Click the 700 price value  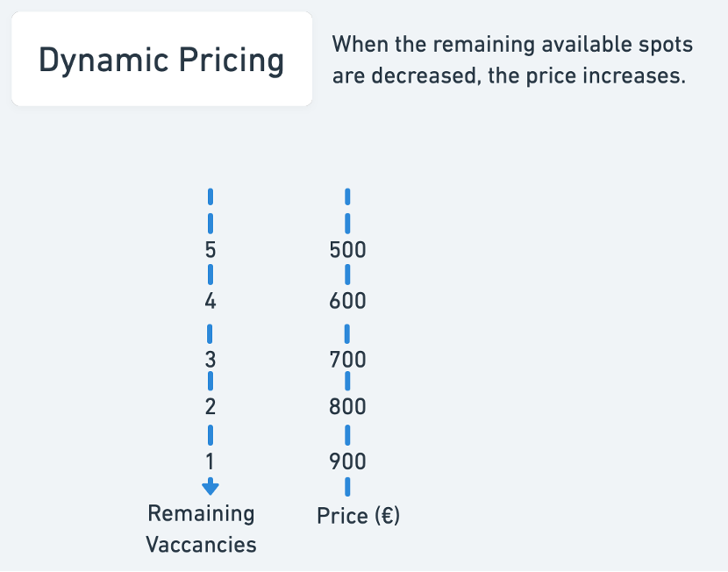[347, 359]
